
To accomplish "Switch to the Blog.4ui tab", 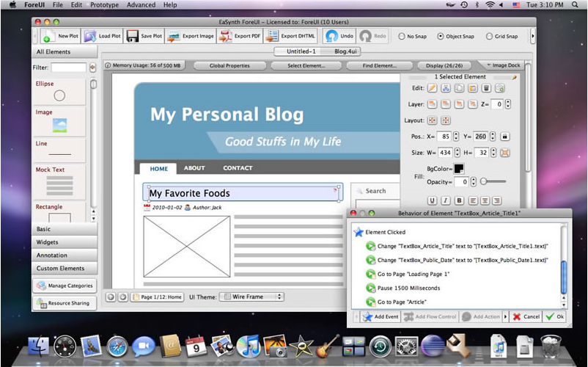I will [x=345, y=51].
